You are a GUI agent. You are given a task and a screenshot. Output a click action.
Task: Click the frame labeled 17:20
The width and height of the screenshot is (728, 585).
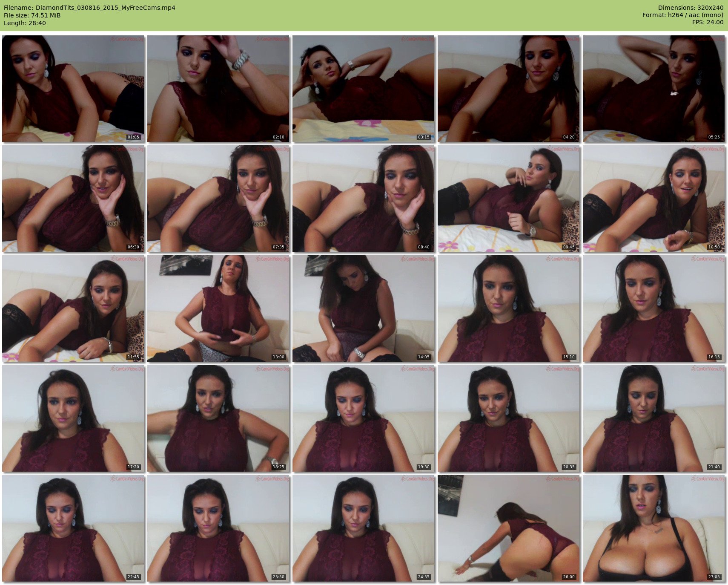point(73,418)
